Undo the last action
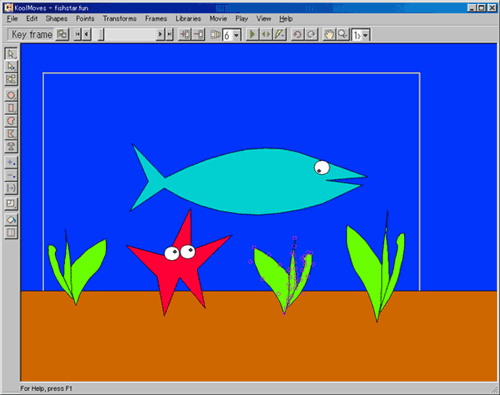500x395 pixels. (x=297, y=34)
